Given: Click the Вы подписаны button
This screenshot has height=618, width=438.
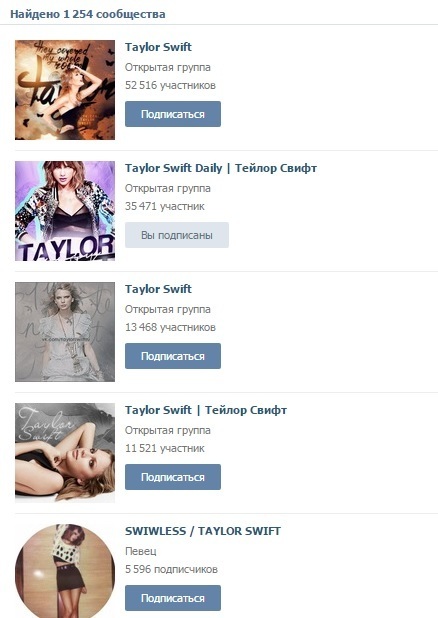Looking at the screenshot, I should point(177,235).
